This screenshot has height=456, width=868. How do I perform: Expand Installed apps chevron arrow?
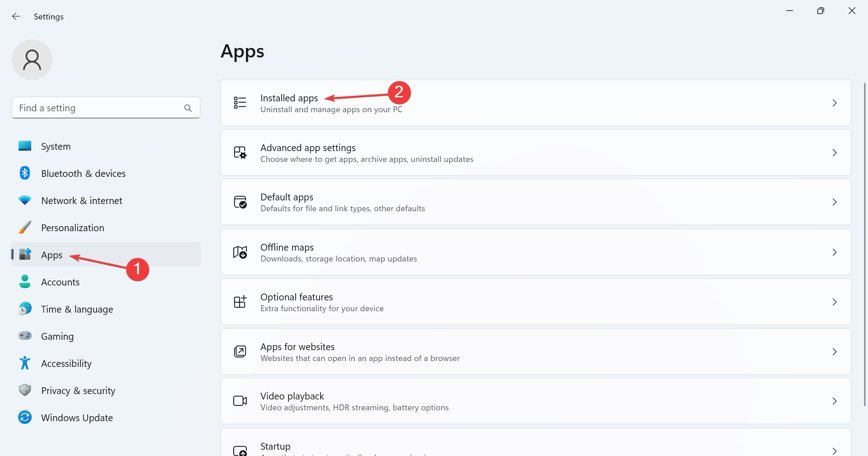[835, 103]
